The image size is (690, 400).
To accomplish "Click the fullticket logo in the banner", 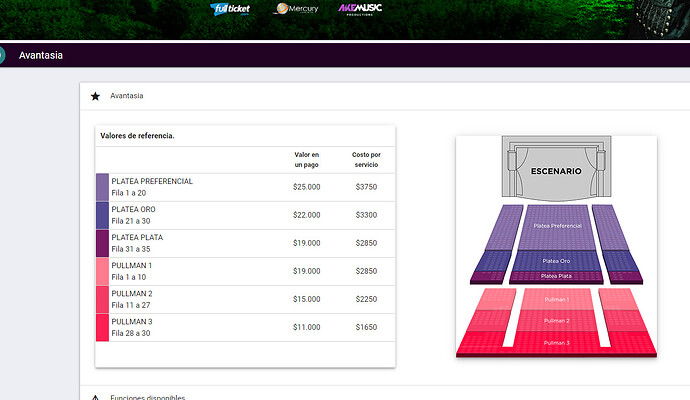I will tap(230, 9).
